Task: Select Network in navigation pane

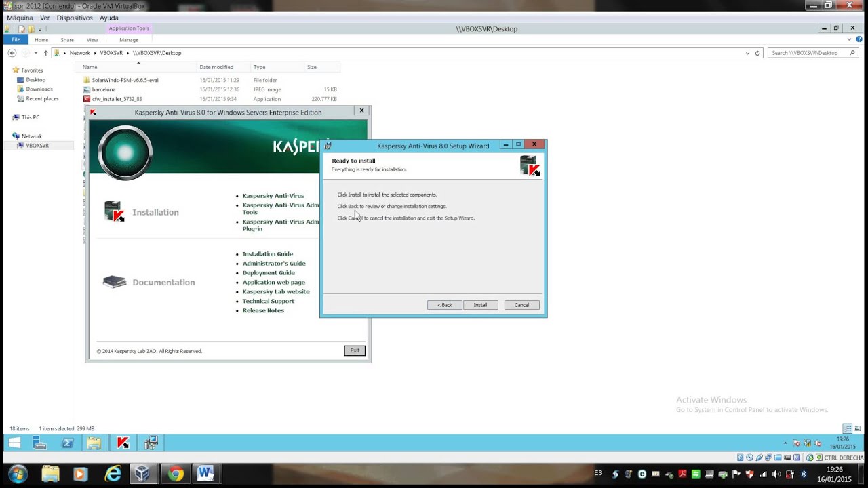Action: 31,136
